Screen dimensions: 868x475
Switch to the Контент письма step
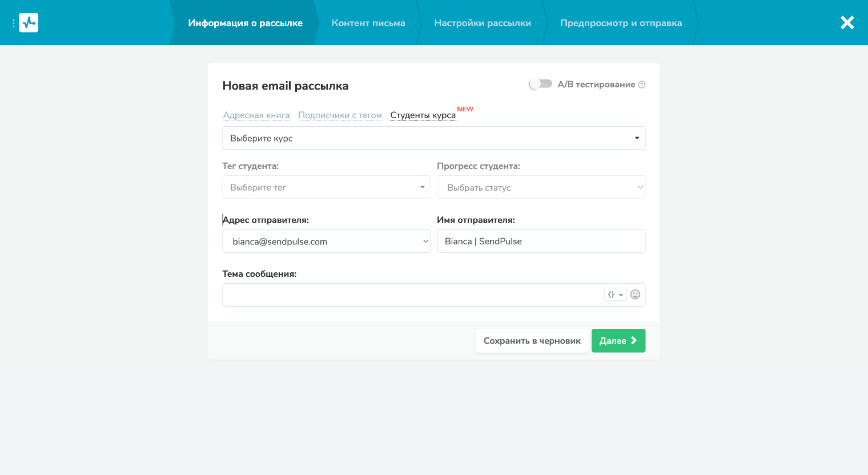[x=368, y=23]
